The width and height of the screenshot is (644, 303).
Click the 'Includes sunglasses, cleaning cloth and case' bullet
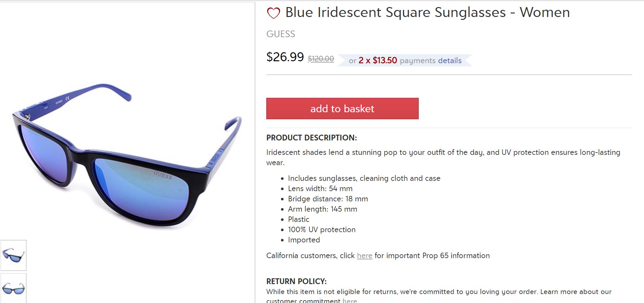click(x=364, y=178)
